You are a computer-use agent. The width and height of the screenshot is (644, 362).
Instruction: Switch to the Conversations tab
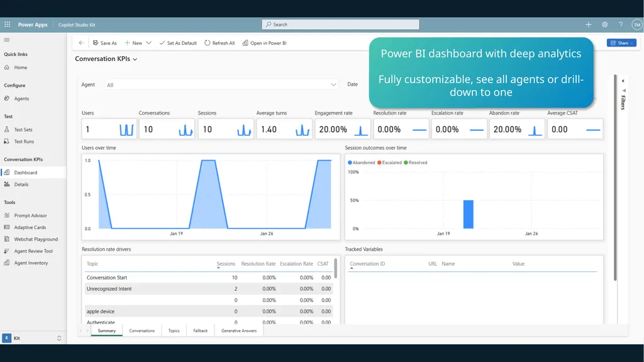[x=142, y=331]
